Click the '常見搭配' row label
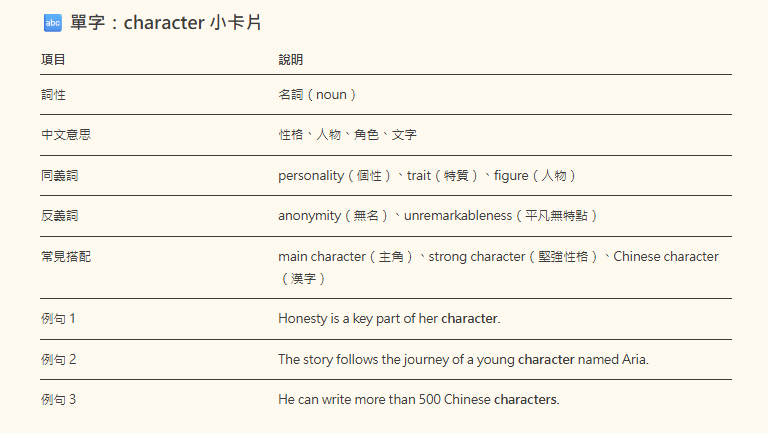The width and height of the screenshot is (768, 433). 66,257
